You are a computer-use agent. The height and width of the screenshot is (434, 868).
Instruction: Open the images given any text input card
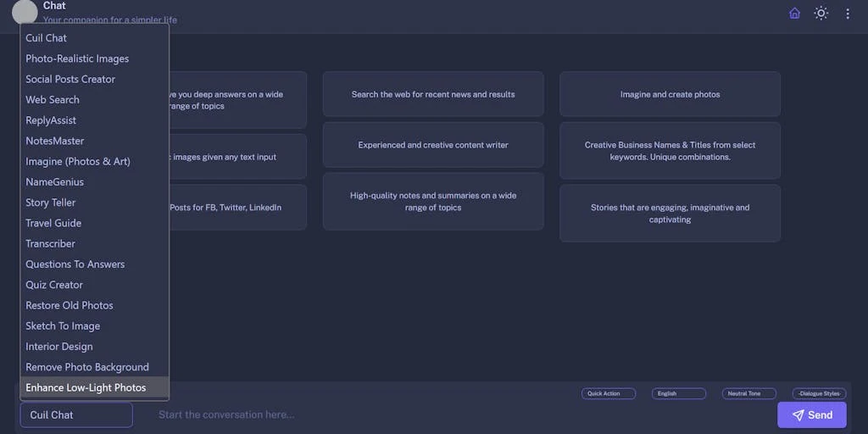[238, 157]
